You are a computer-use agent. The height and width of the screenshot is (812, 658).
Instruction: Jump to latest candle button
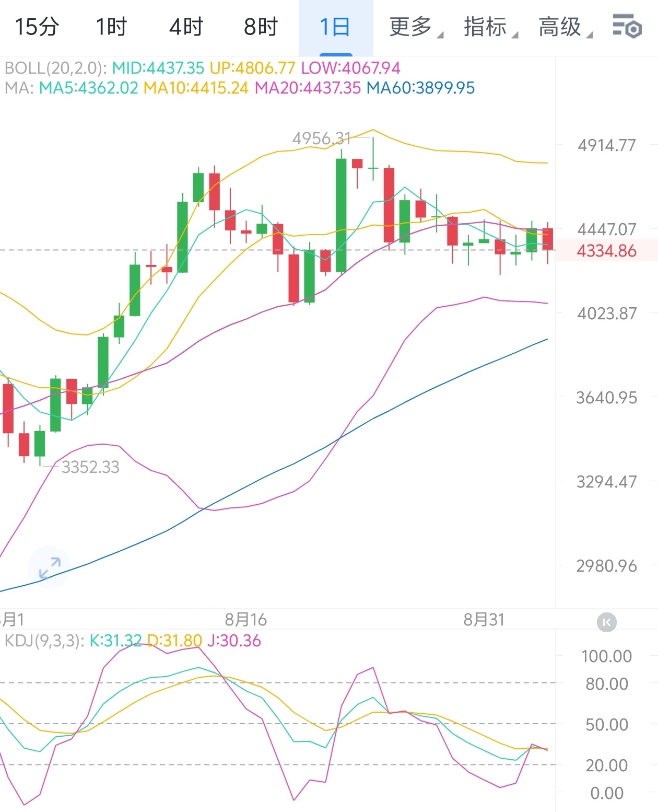point(606,622)
